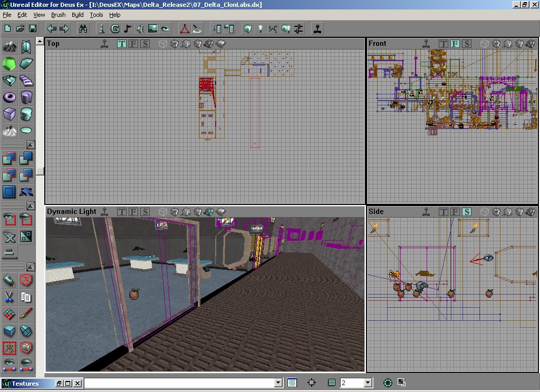Open the UnrealScript editor icon
Screen dimensions: 540x392
(197, 28)
